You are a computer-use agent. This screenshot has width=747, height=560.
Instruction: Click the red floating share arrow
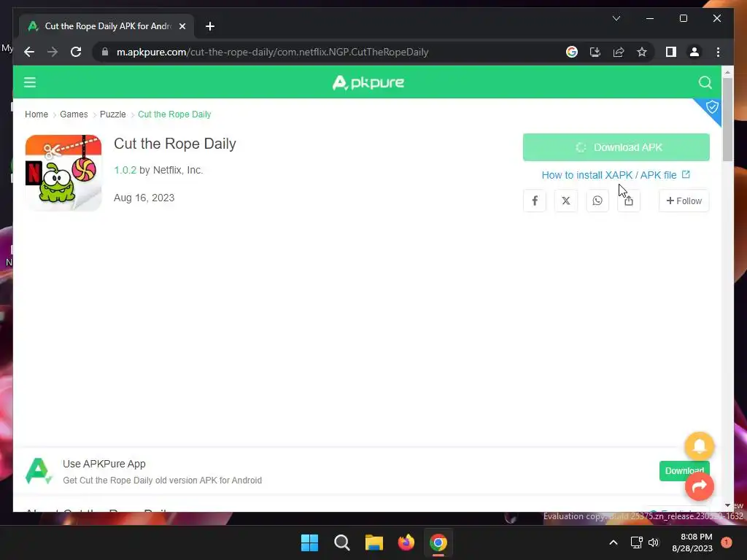click(x=700, y=486)
